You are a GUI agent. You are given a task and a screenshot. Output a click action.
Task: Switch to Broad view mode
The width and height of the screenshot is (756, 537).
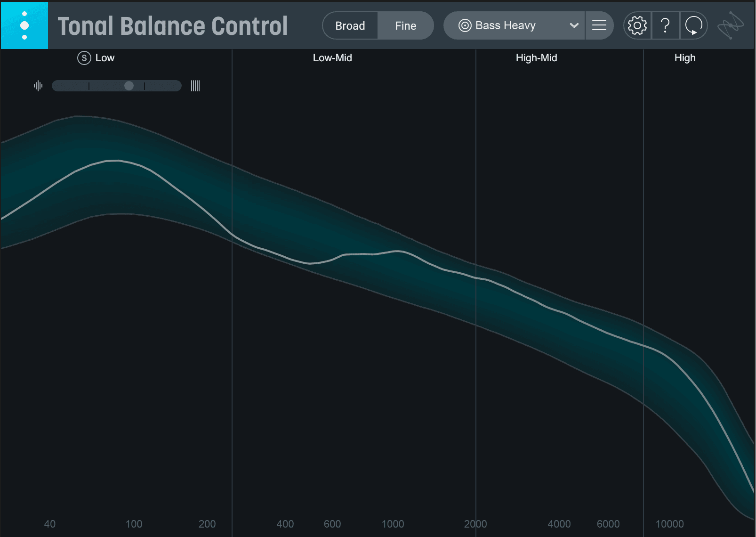[350, 25]
